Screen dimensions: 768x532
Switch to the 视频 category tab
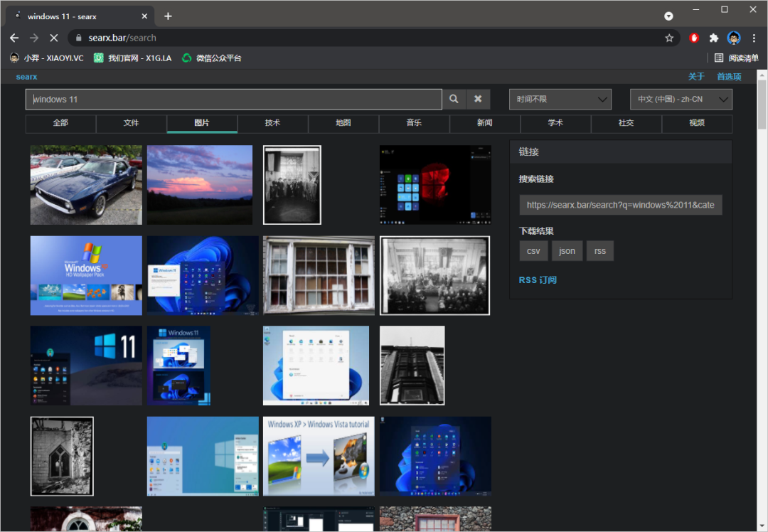click(x=696, y=123)
